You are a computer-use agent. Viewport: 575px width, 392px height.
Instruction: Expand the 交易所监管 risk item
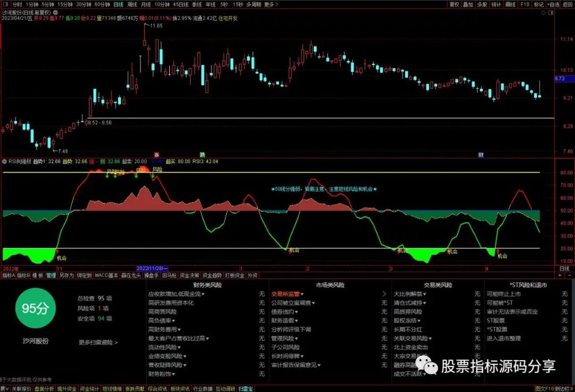coord(287,294)
